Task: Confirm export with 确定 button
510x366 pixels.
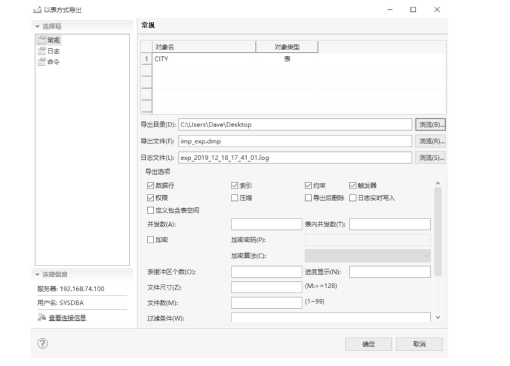Action: [368, 344]
